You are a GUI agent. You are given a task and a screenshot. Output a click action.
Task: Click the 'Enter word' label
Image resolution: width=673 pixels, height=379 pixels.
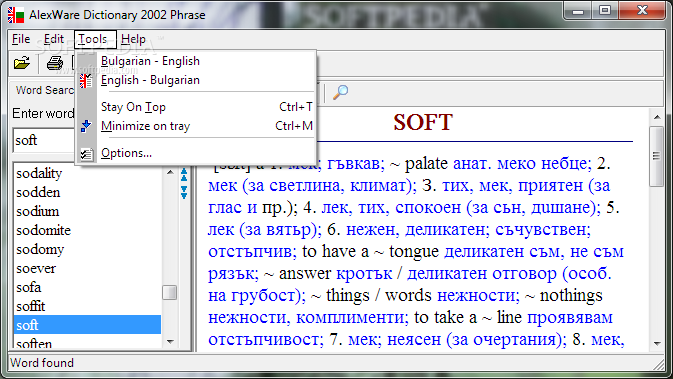point(43,113)
